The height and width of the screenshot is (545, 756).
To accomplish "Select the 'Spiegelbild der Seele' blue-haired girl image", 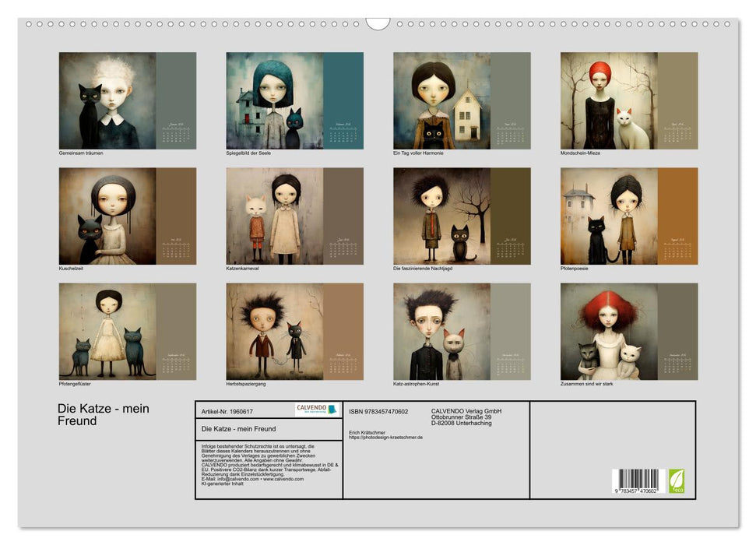I will tap(275, 100).
